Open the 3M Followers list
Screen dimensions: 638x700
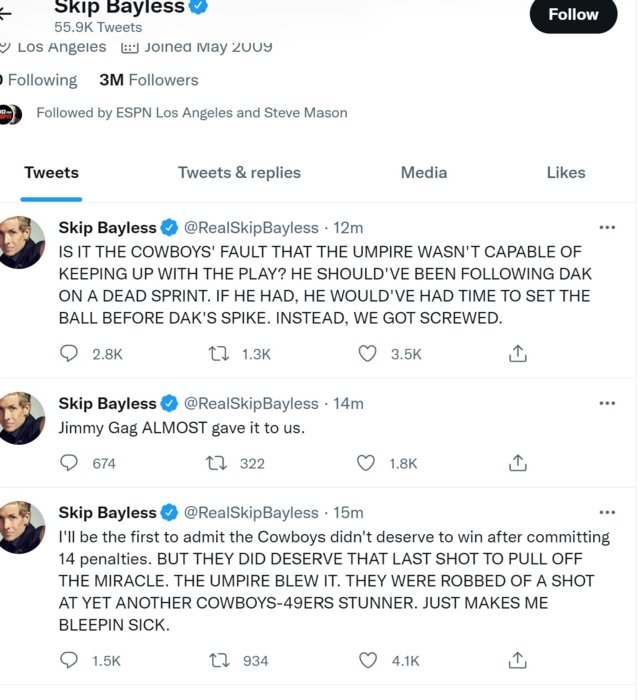pos(148,80)
